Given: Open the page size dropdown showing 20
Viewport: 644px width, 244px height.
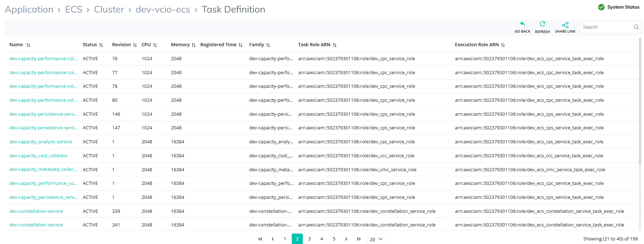Looking at the screenshot, I should pos(377,239).
